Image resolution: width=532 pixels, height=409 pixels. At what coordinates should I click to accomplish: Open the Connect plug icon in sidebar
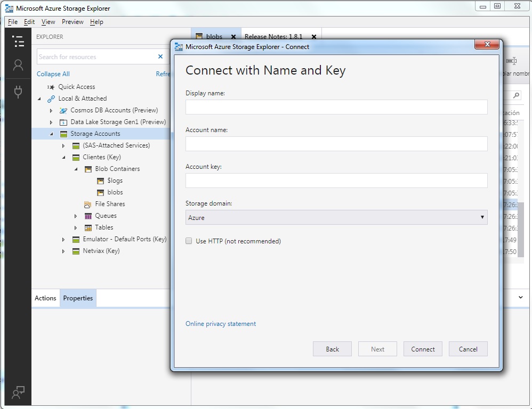pyautogui.click(x=18, y=92)
